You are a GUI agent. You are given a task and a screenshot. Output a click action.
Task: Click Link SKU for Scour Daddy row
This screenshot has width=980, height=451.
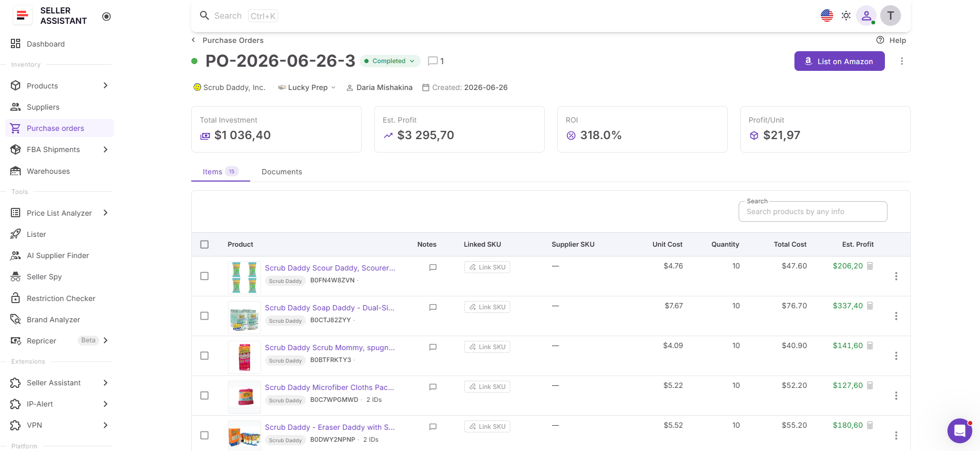click(487, 267)
